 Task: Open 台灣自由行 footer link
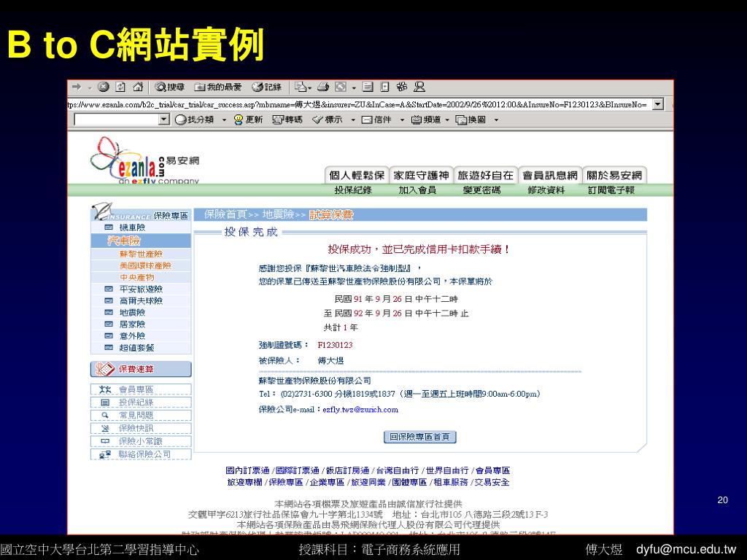click(x=398, y=470)
